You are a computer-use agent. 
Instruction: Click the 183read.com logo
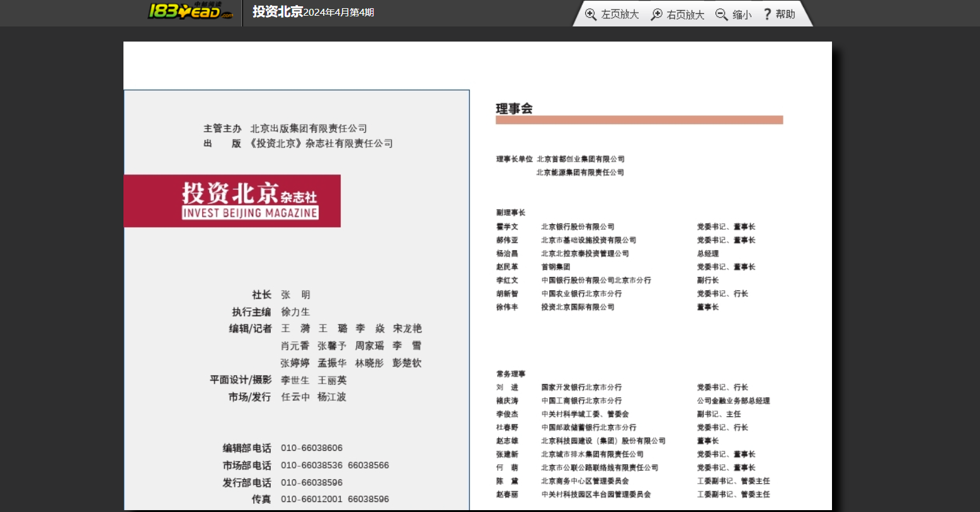190,11
